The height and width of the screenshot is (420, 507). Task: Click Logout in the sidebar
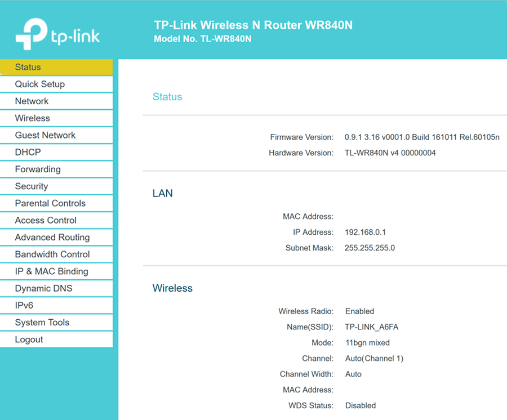coord(56,339)
